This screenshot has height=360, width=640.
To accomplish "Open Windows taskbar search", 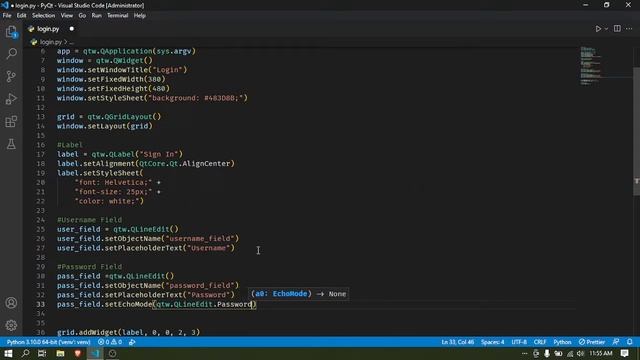I will pos(25,353).
